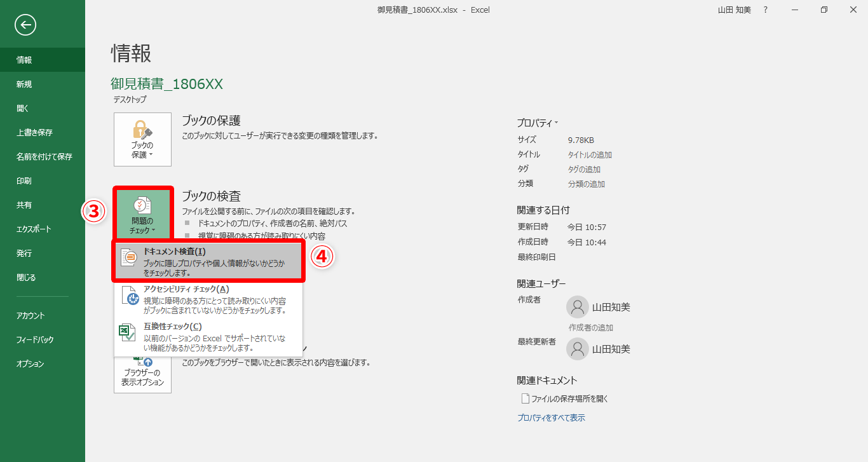Click the 作成日時 value 今日 10:44
Viewport: 868px width, 462px height.
point(587,242)
